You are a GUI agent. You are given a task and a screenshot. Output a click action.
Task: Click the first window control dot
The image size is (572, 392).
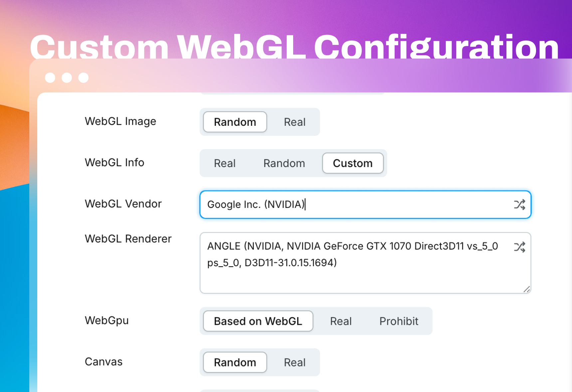tap(50, 78)
